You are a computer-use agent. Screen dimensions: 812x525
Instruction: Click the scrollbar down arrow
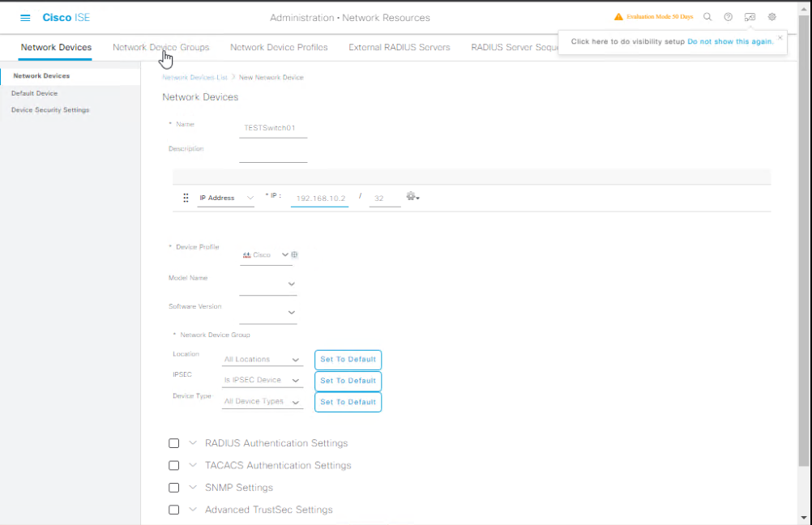[804, 517]
